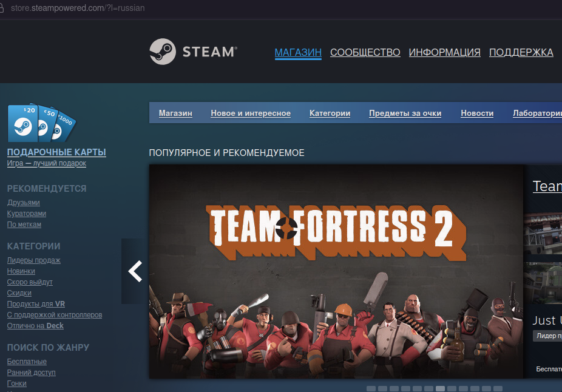Select the first carousel page dot
Screen dimensions: 562x392
coord(371,388)
